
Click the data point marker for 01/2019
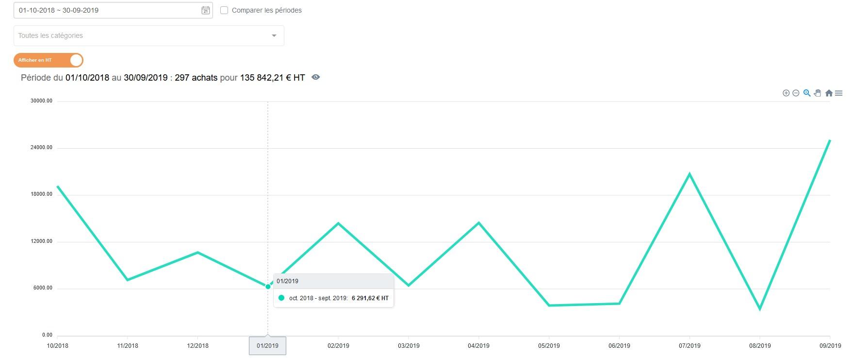(268, 287)
